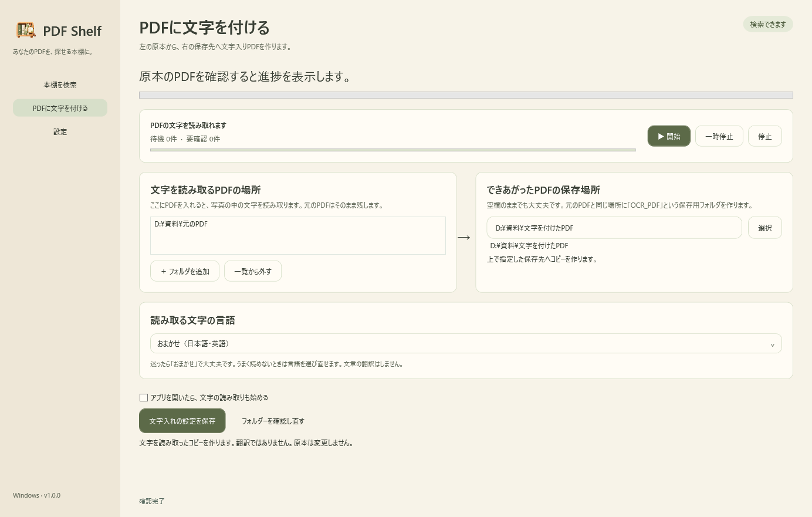Click the Windows · v1.0.0 version text
Viewport: 812px width, 517px height.
click(x=36, y=495)
